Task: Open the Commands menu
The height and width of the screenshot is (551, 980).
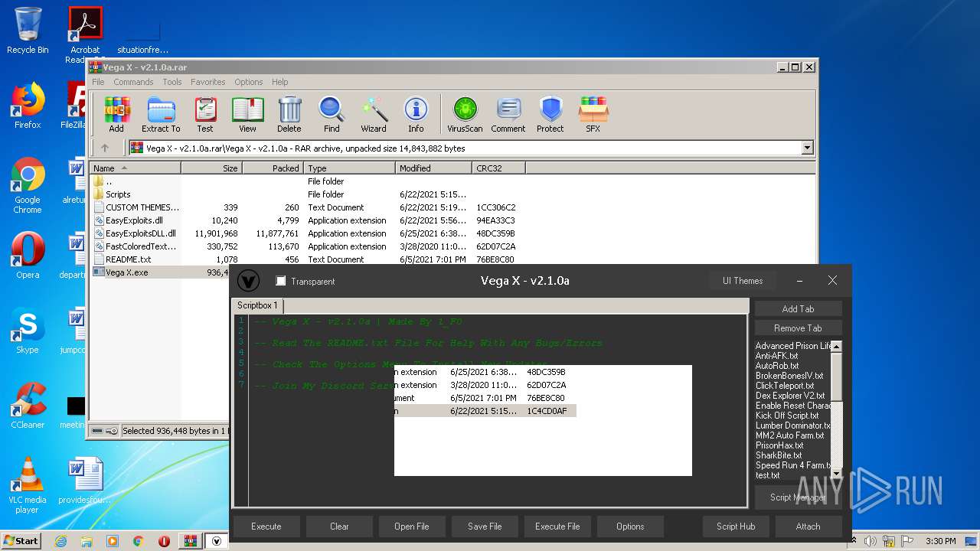Action: (x=133, y=82)
